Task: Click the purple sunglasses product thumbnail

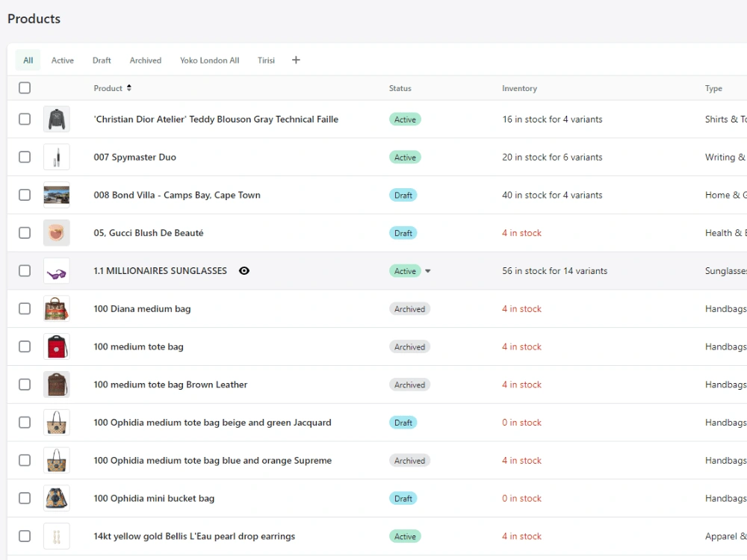Action: tap(57, 270)
